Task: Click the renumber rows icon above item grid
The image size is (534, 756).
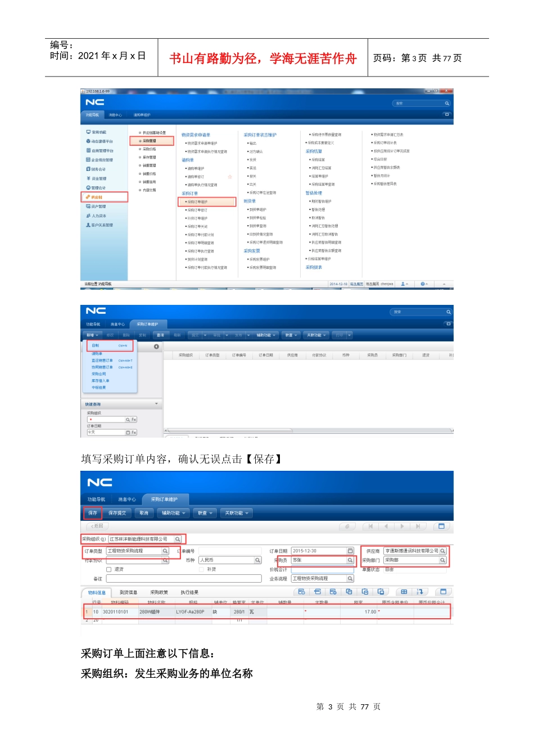Action: tap(420, 592)
